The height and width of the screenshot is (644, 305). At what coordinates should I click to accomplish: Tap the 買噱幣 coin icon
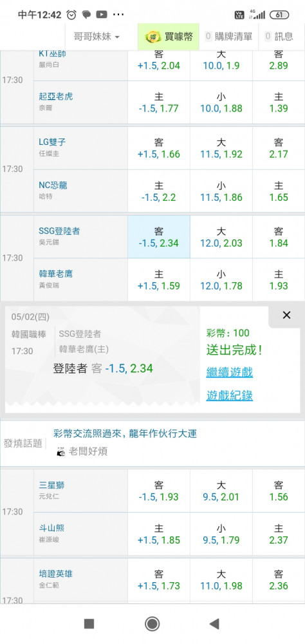[x=153, y=37]
